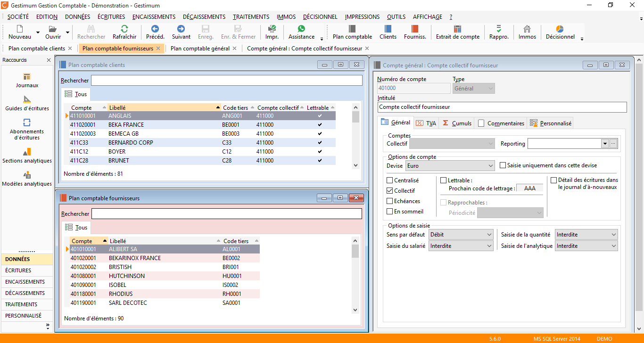Sort clients list by Compte collectif
Viewport: 644px width, 343px height.
281,108
